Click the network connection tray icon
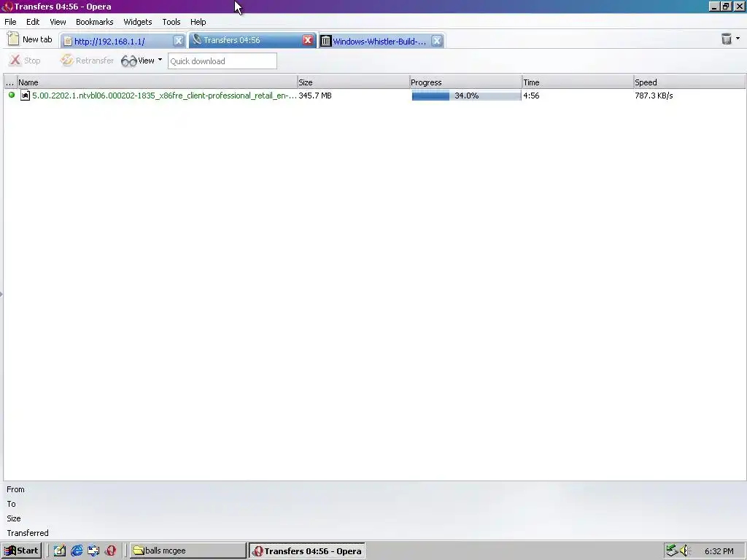 coord(672,551)
